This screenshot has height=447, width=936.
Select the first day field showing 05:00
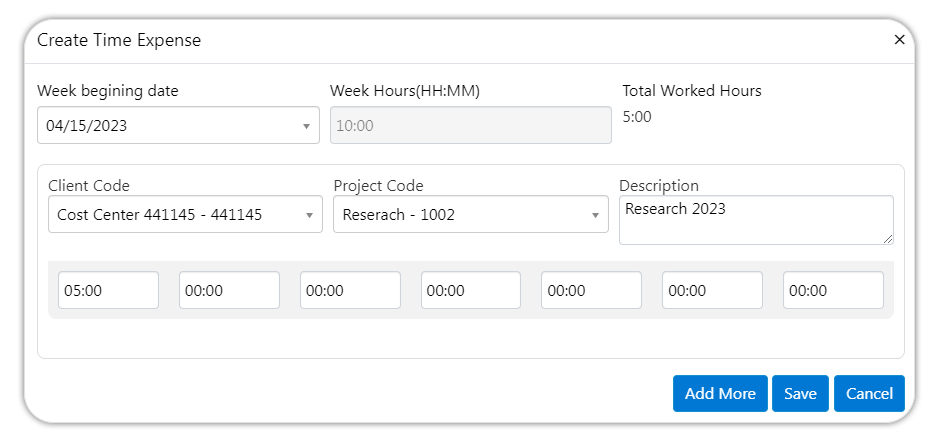[108, 290]
